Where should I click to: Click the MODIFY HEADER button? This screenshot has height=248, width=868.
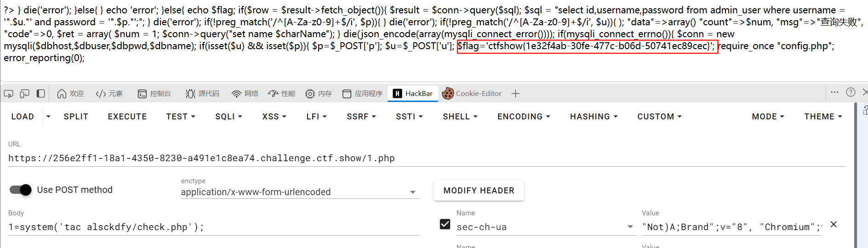(x=479, y=191)
